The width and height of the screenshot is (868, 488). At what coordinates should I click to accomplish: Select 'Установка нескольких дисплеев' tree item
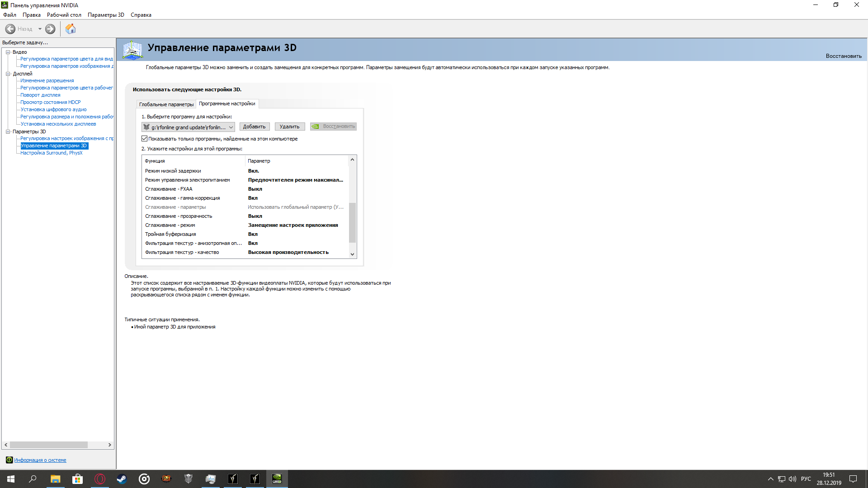click(x=58, y=124)
